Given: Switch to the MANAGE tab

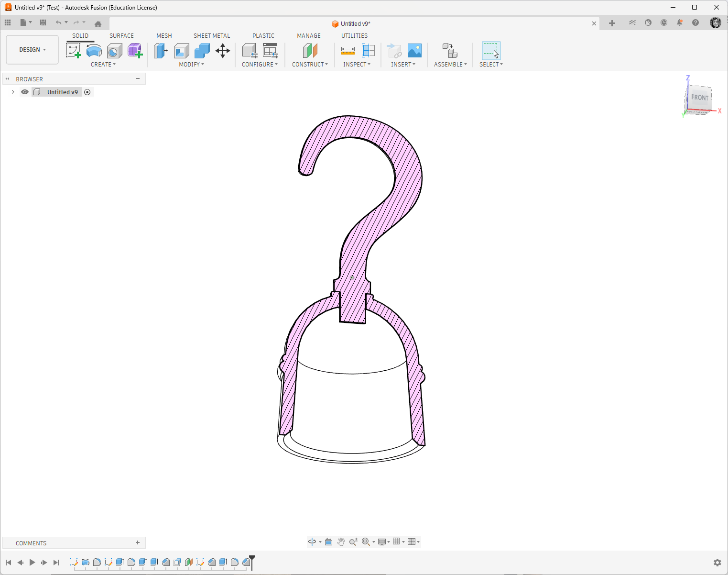Looking at the screenshot, I should 309,36.
